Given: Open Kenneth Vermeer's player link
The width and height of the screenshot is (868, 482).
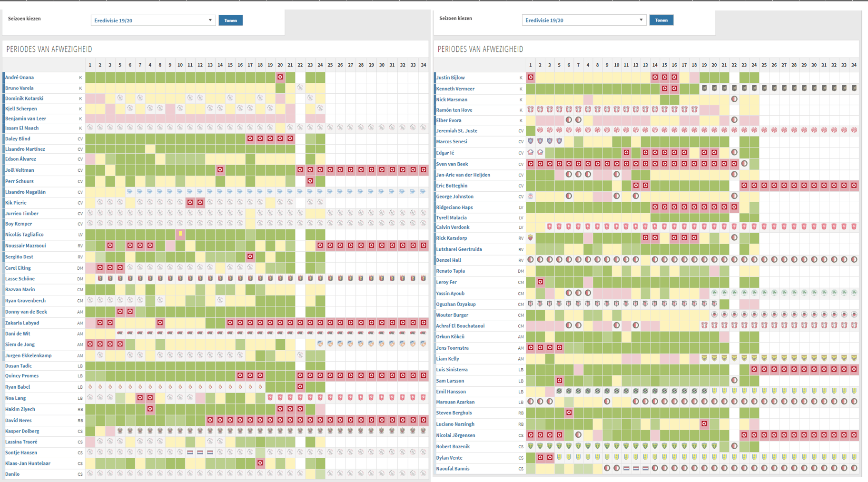Looking at the screenshot, I should click(455, 89).
